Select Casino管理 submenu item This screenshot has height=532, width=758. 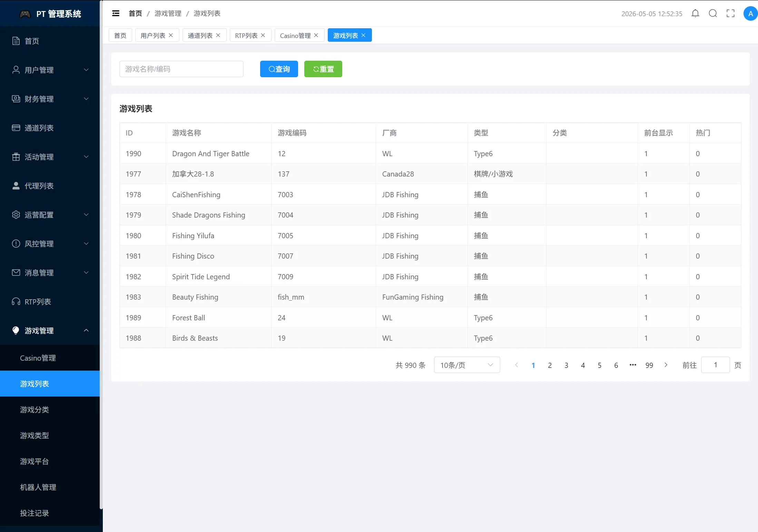(x=50, y=358)
